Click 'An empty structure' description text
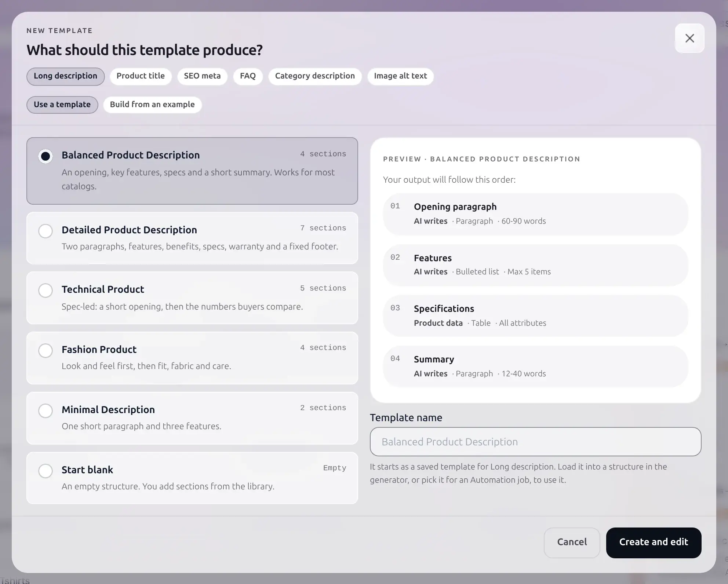728x584 pixels. click(168, 486)
